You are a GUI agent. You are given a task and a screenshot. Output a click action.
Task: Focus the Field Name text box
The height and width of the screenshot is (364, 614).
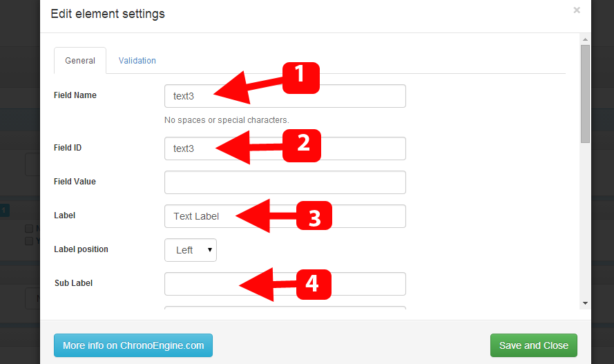285,96
